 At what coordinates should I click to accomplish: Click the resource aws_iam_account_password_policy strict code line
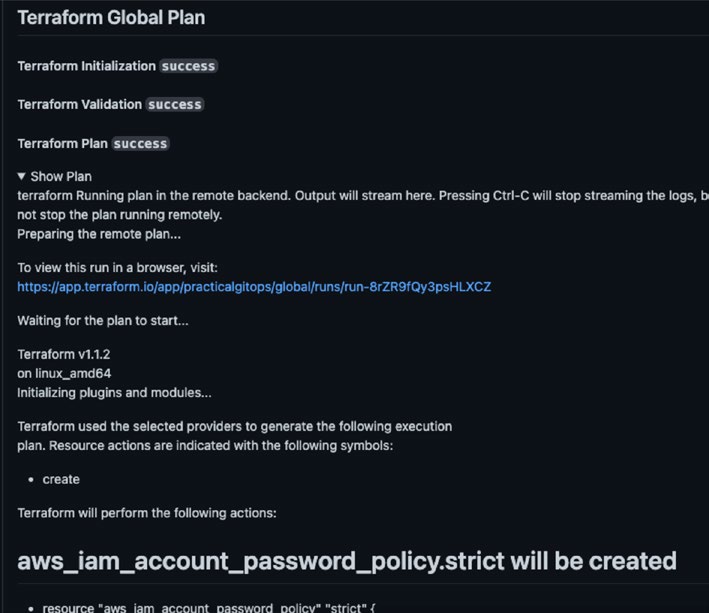(208, 607)
